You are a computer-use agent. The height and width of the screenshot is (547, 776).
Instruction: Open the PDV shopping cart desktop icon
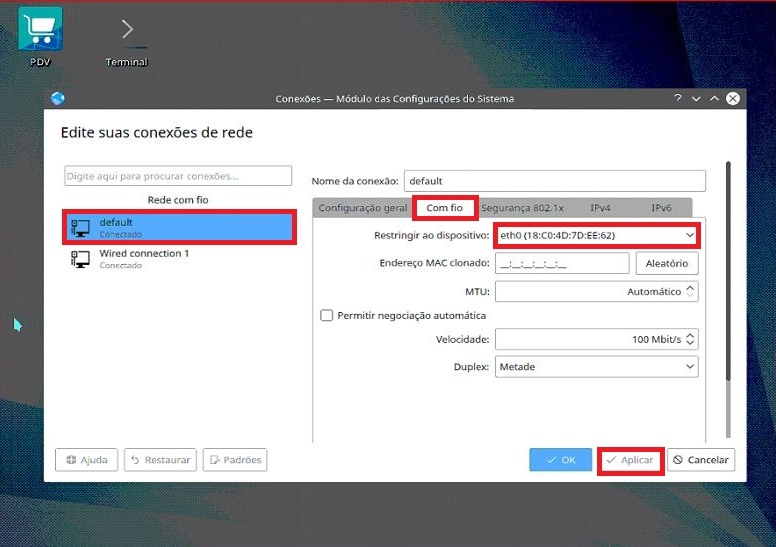pos(40,36)
